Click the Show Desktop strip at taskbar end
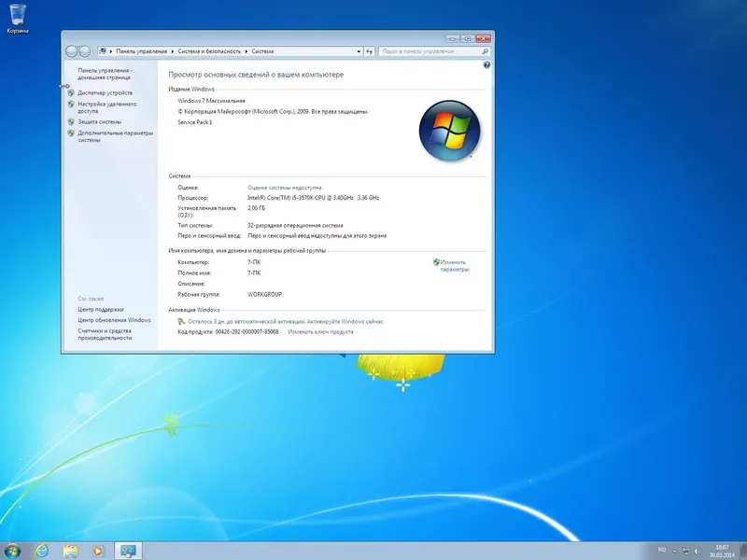The width and height of the screenshot is (747, 560). pyautogui.click(x=744, y=549)
